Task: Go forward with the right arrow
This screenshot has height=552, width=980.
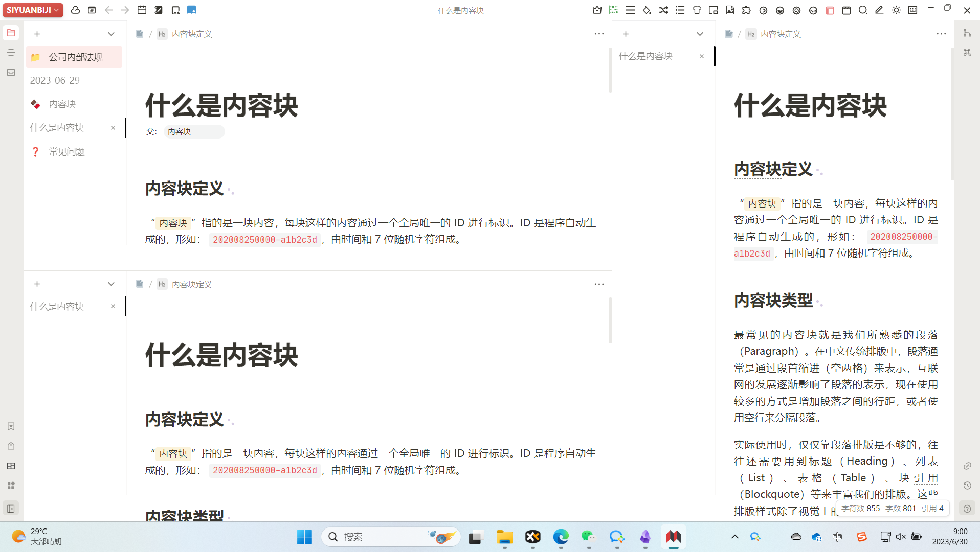Action: [x=125, y=10]
